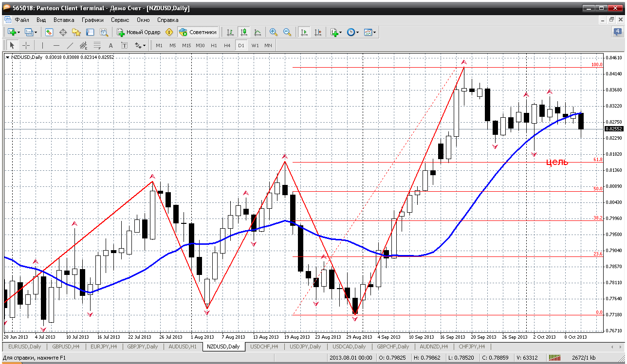Viewport: 627px width, 364px height.
Task: Switch the chart to candlesticks
Action: coord(244,32)
